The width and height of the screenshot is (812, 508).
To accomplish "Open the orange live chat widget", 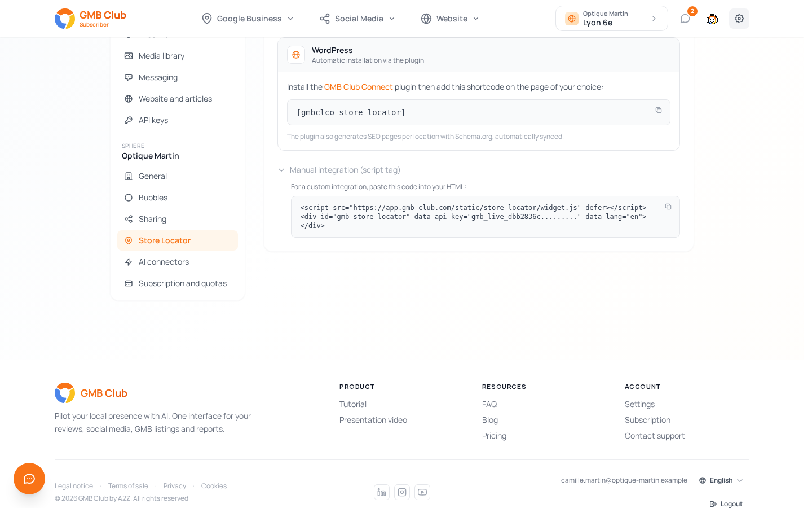I will click(x=29, y=479).
